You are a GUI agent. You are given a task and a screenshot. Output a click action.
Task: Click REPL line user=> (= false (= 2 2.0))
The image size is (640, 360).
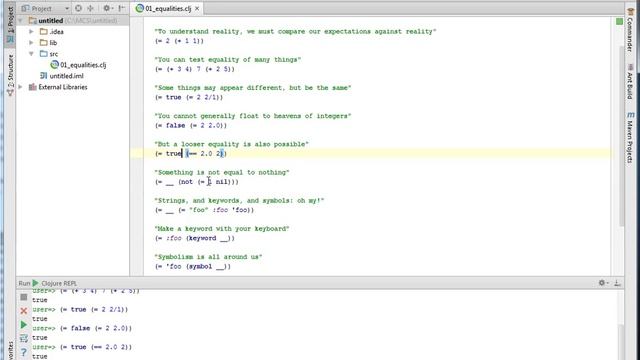(x=82, y=328)
